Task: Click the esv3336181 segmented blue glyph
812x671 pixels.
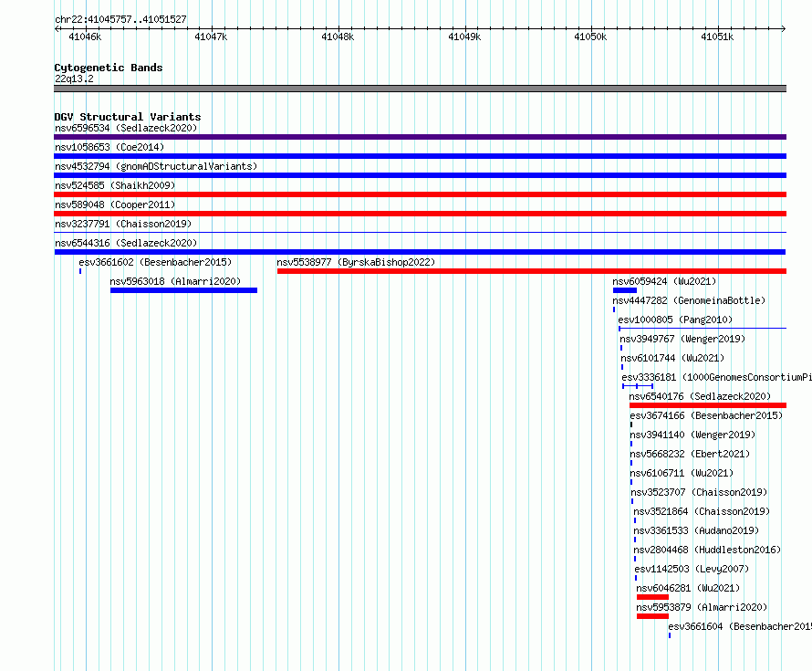Action: click(x=638, y=386)
